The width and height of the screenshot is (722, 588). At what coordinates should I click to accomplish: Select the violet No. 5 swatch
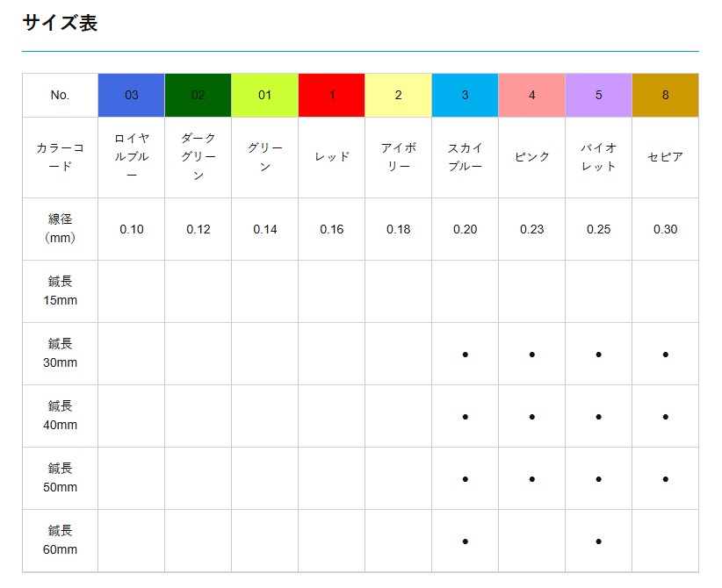598,95
